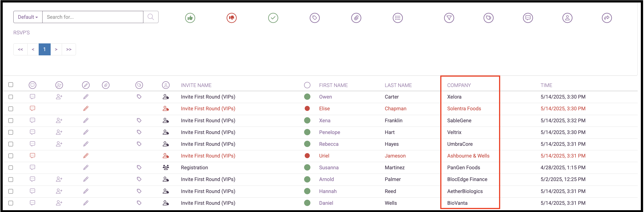Click the comment column header icon
This screenshot has height=212, width=644.
(x=33, y=85)
